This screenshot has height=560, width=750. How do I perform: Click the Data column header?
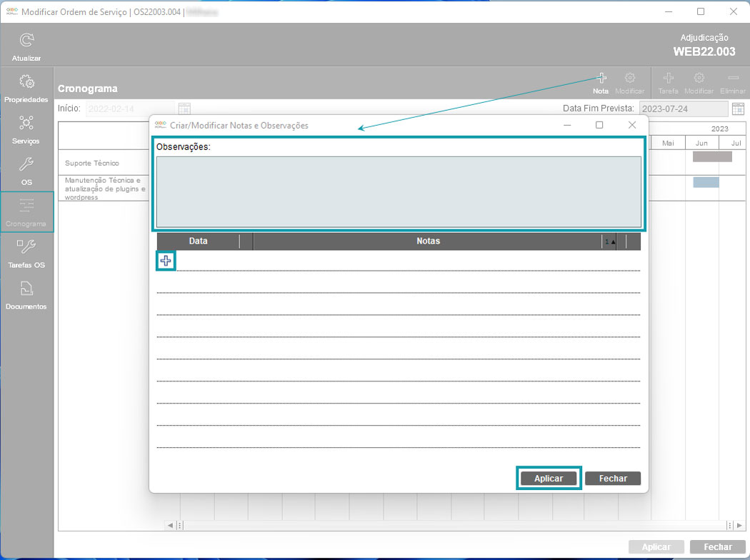[x=198, y=241]
